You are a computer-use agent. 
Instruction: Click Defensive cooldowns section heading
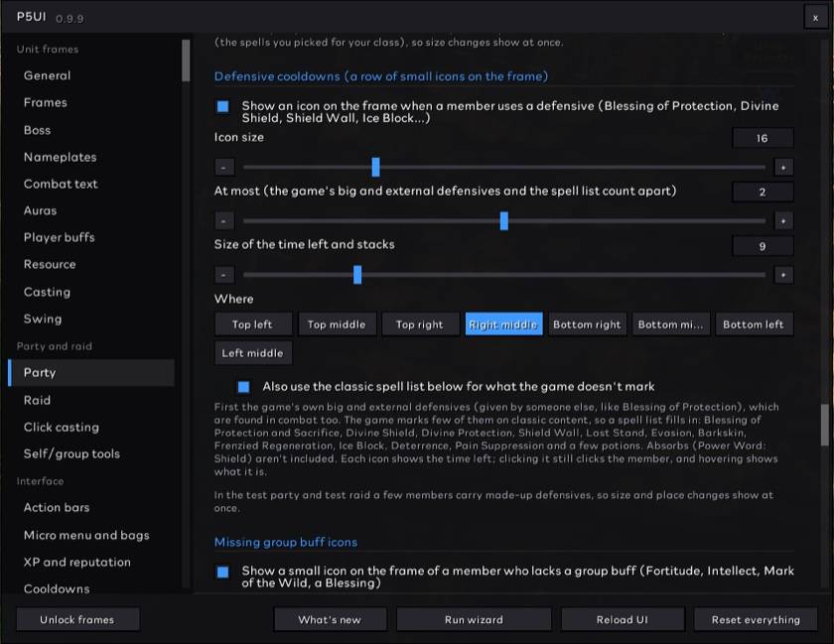coord(381,76)
